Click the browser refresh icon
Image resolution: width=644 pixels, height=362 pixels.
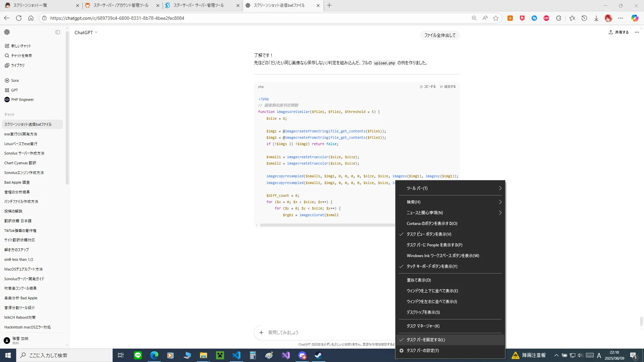pyautogui.click(x=19, y=18)
